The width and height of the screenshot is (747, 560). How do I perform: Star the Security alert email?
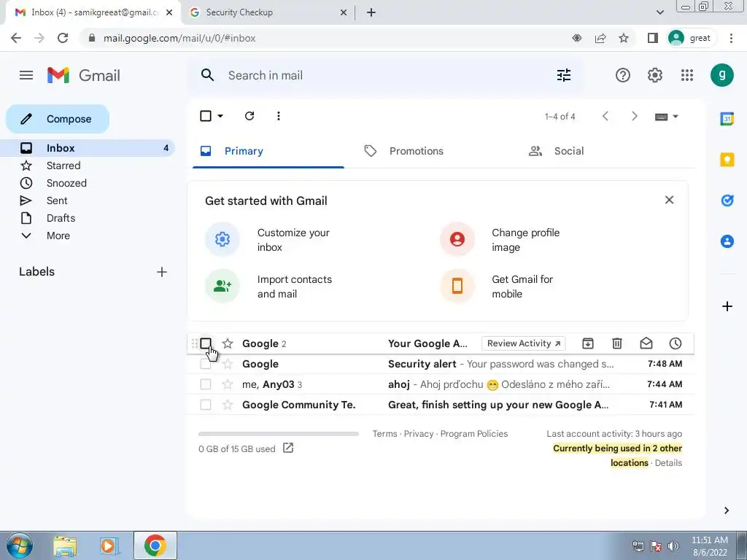tap(228, 364)
